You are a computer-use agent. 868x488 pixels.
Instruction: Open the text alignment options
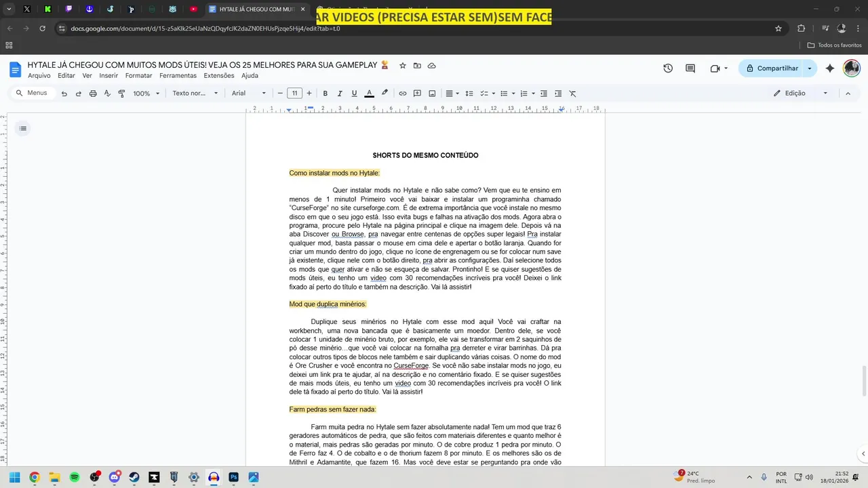tap(452, 94)
